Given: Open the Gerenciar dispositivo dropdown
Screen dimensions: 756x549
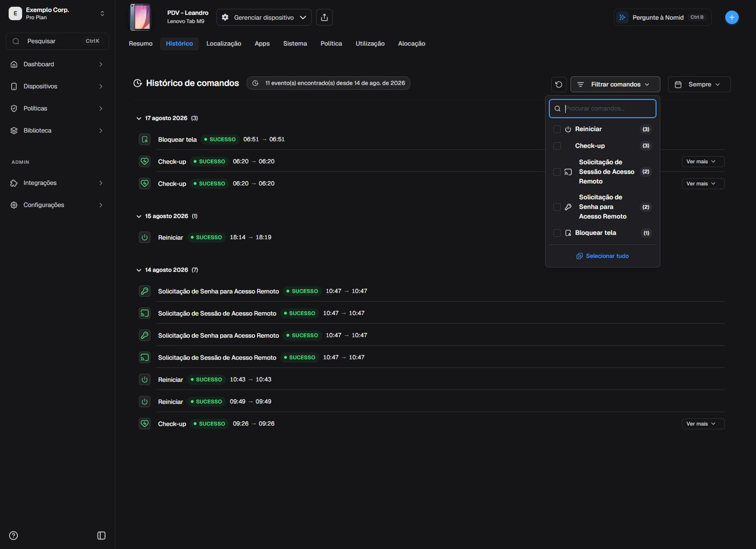Looking at the screenshot, I should tap(264, 17).
